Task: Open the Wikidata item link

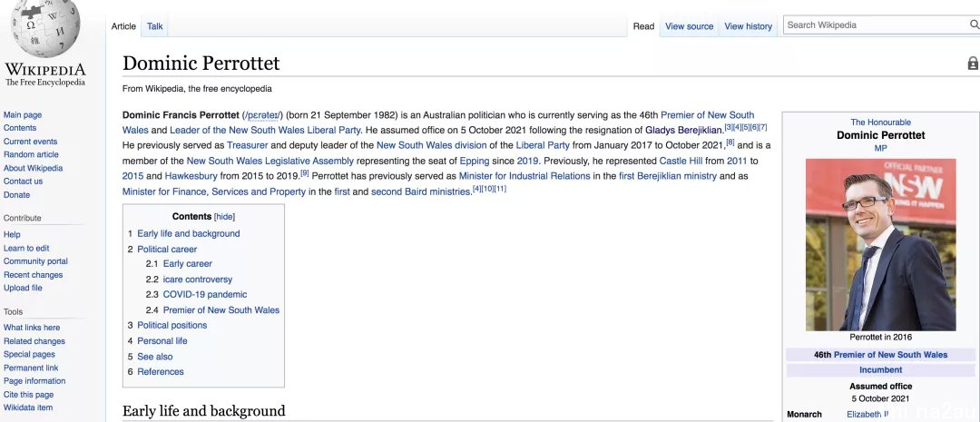Action: [x=28, y=407]
